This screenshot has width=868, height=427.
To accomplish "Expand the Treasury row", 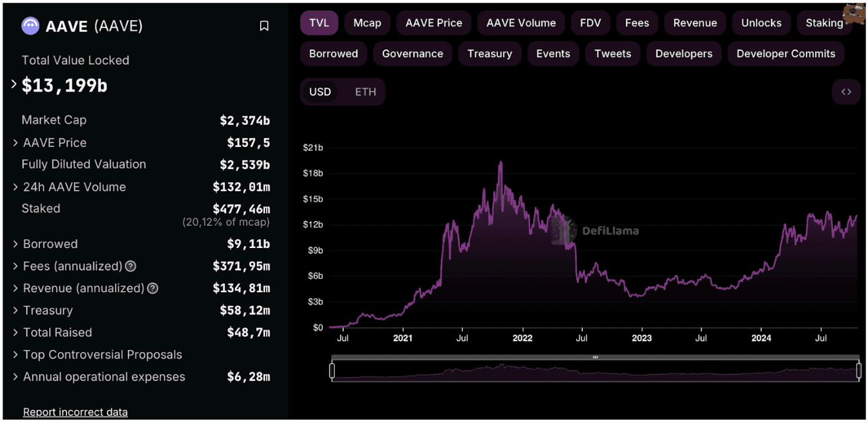I will 15,311.
